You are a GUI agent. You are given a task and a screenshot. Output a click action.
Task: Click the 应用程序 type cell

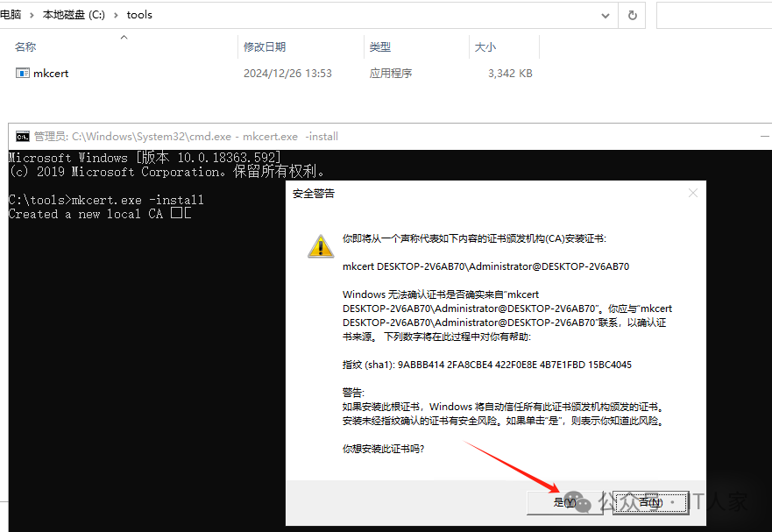(391, 74)
